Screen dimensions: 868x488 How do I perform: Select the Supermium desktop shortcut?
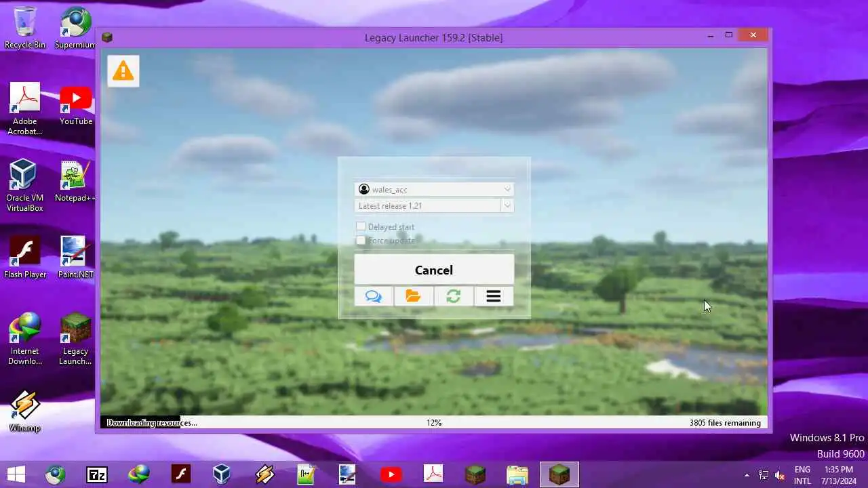click(x=75, y=28)
